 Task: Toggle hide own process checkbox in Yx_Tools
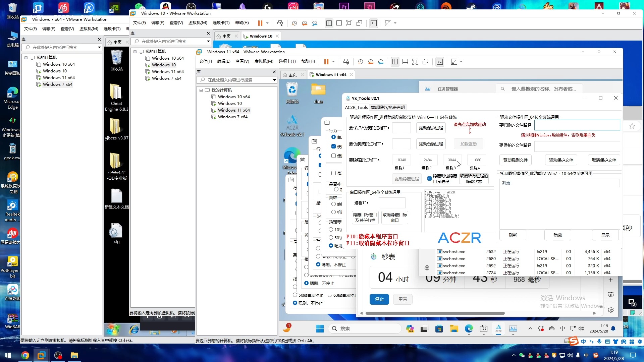coord(429,178)
